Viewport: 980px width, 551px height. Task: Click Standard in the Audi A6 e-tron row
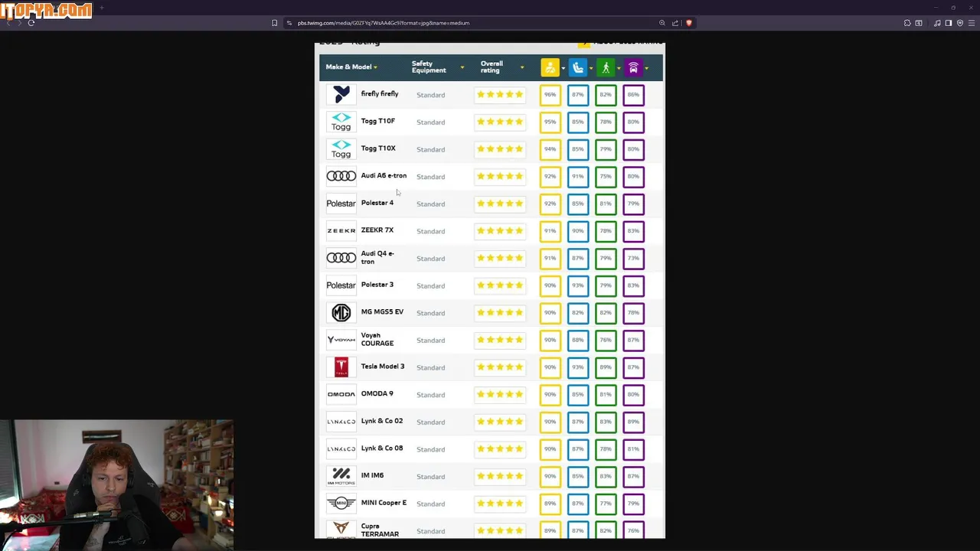[x=430, y=177]
